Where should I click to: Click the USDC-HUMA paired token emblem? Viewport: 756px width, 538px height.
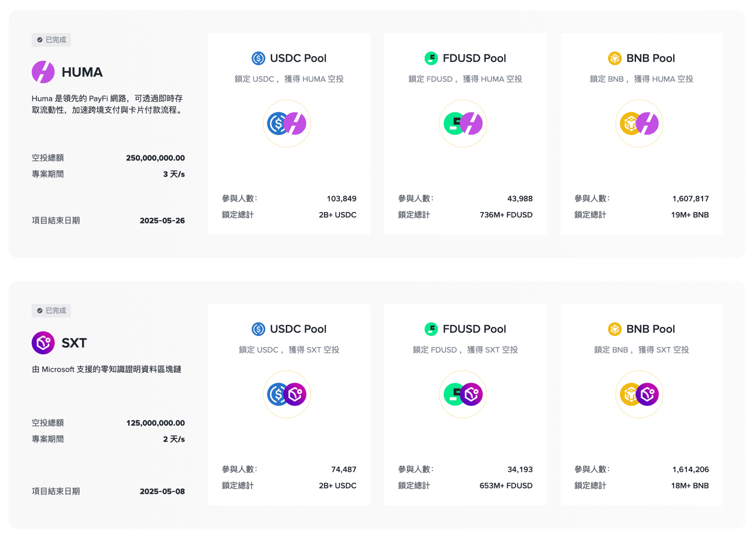(287, 124)
